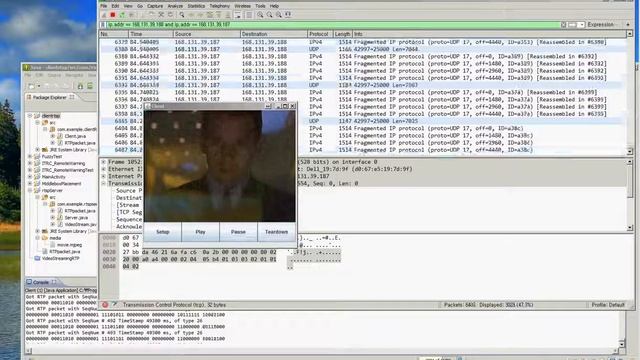Close the capture file icon
Image resolution: width=640 pixels, height=360 pixels.
161,15
